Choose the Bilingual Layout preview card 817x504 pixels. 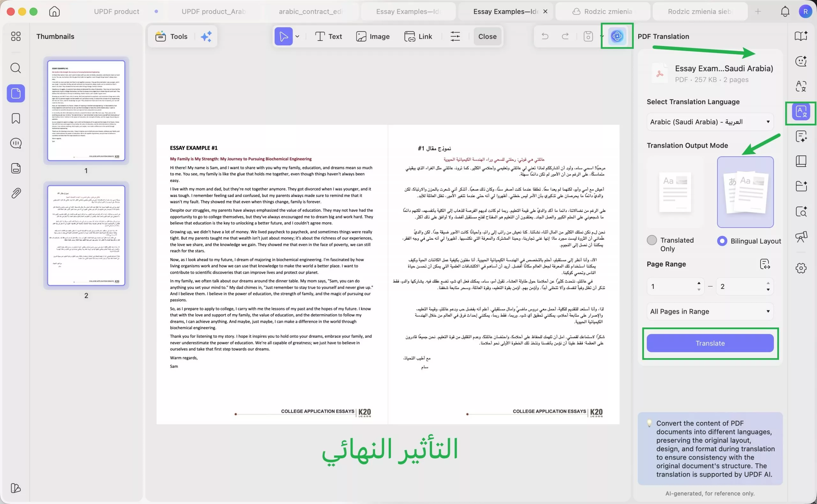[745, 192]
